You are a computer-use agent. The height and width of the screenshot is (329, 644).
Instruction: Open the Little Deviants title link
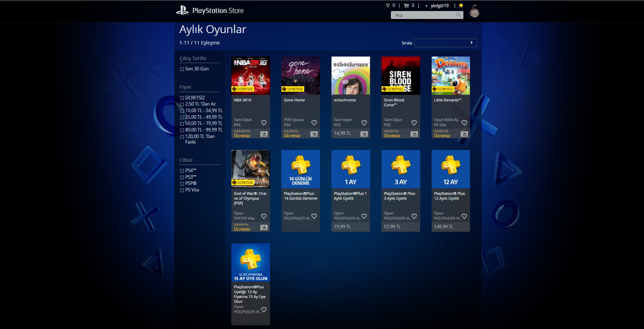[x=448, y=100]
